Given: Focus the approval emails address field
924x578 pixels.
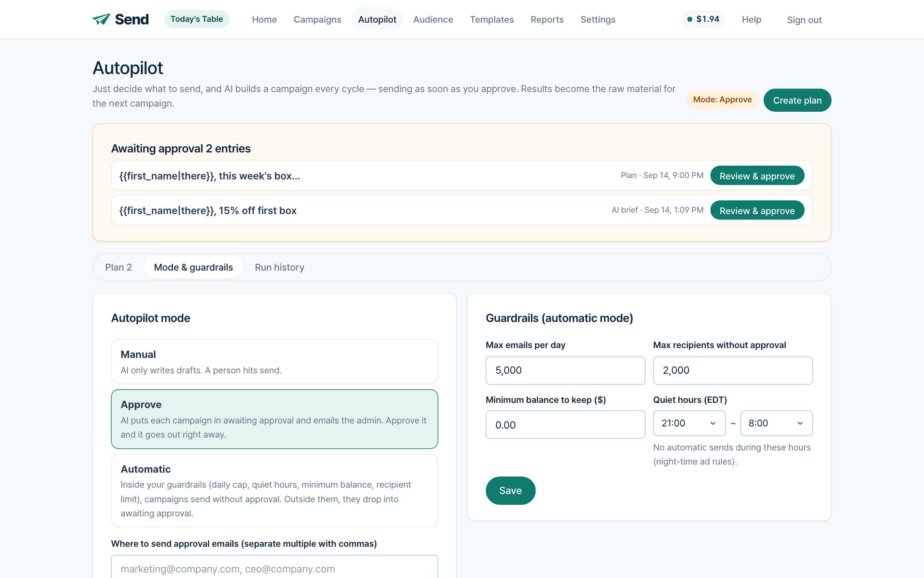Looking at the screenshot, I should [x=274, y=567].
